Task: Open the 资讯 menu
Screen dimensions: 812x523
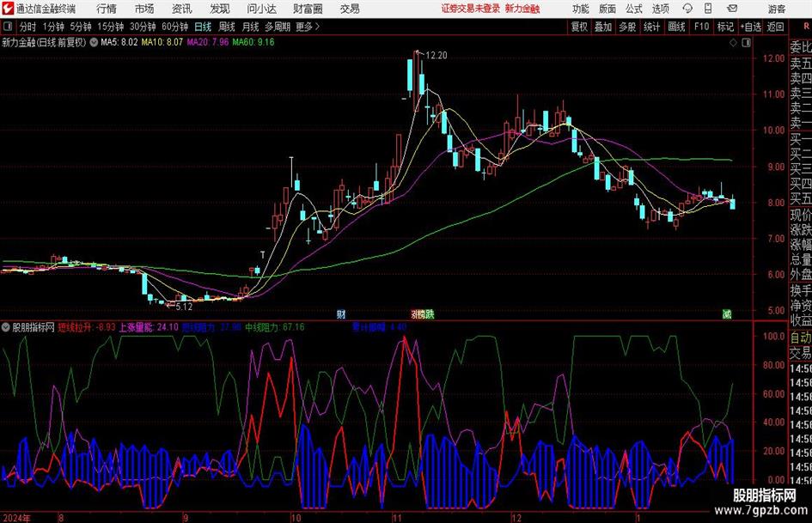Action: click(182, 9)
